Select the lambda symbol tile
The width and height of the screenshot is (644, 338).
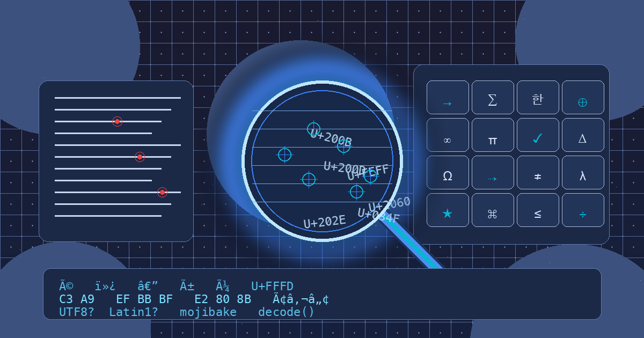(x=583, y=173)
